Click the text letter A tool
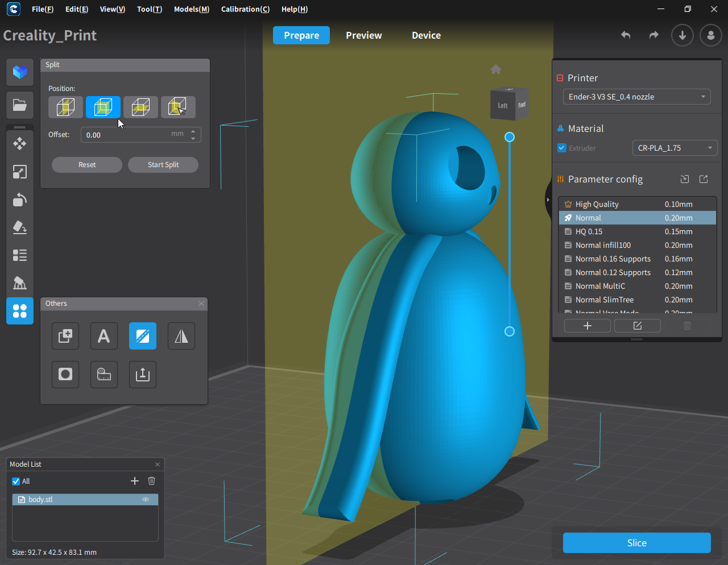This screenshot has height=565, width=728. tap(104, 336)
